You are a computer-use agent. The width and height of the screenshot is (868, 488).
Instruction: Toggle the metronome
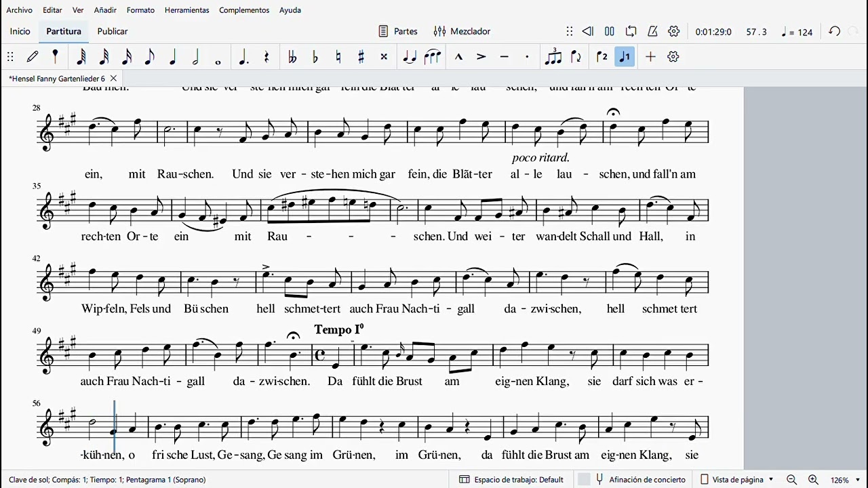(652, 31)
